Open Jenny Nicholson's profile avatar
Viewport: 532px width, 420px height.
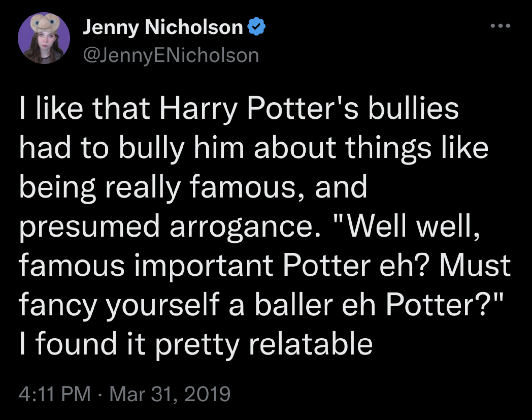[x=44, y=38]
